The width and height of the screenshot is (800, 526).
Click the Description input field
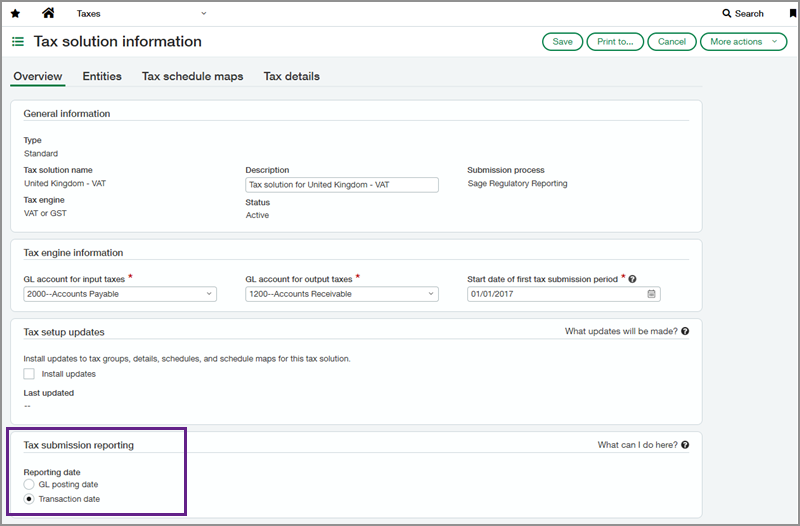[342, 185]
